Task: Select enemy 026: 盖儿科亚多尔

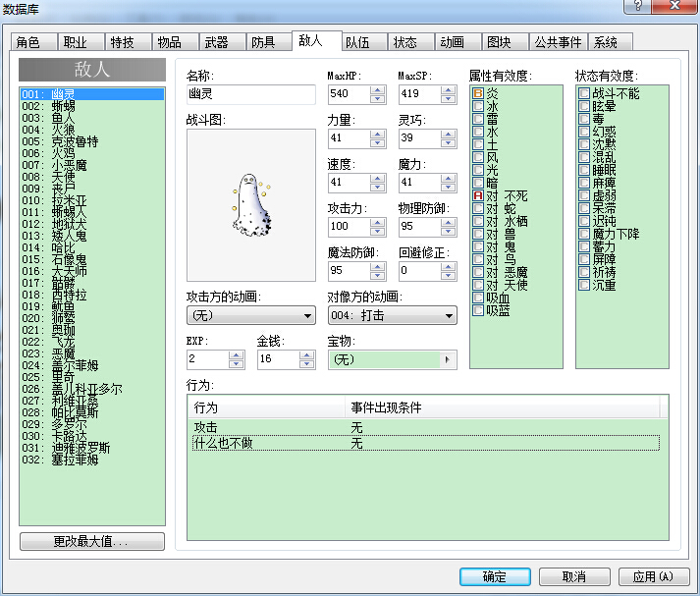Action: click(92, 389)
